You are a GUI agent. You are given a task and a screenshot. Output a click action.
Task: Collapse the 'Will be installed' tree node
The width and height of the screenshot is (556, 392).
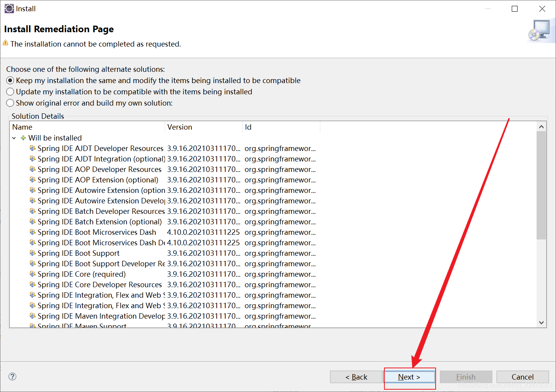(x=14, y=138)
